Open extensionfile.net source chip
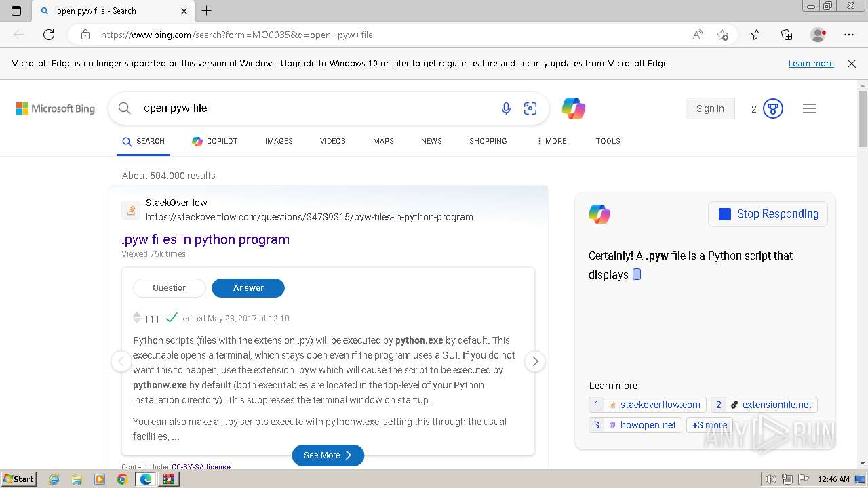Image resolution: width=868 pixels, height=488 pixels. [x=764, y=405]
